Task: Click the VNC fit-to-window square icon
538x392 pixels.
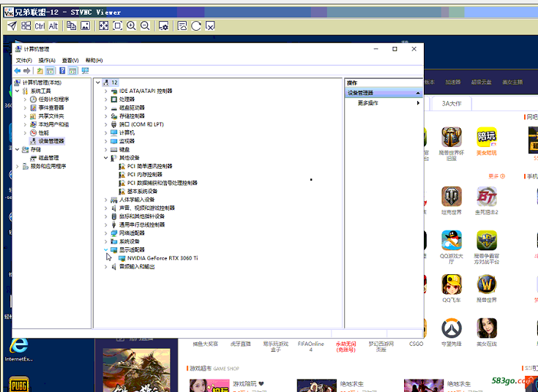Action: [118, 26]
